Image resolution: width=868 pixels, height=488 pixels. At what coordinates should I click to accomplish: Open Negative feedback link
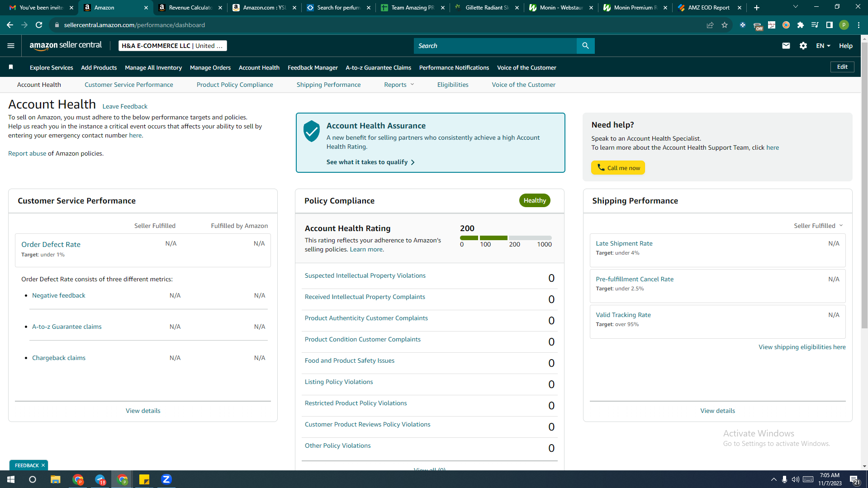(59, 295)
